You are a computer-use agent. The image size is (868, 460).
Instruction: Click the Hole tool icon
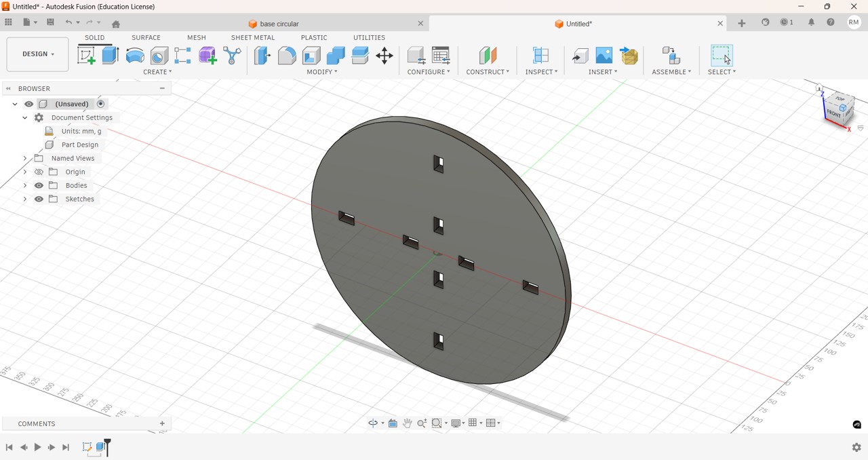pyautogui.click(x=159, y=56)
